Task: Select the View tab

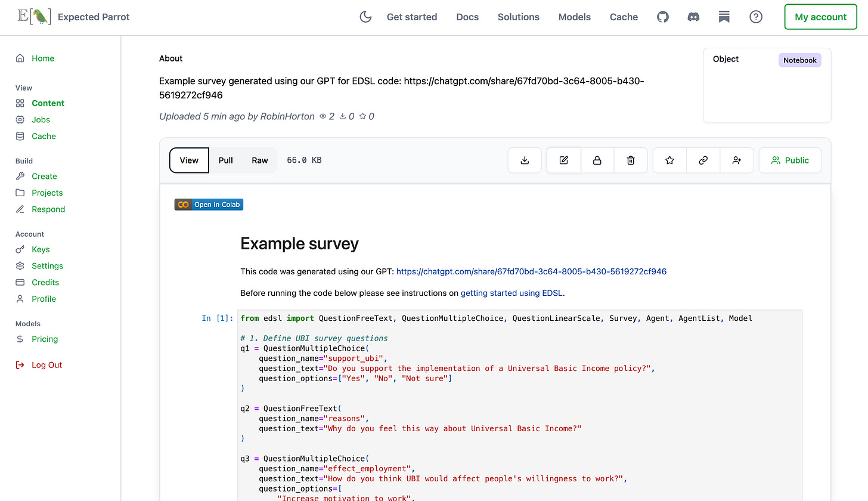Action: pos(189,160)
